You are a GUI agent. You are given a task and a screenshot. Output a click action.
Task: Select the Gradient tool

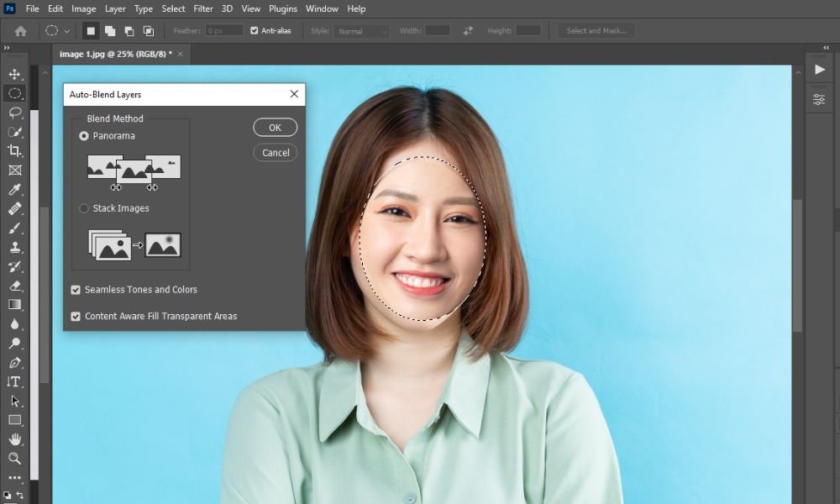click(14, 305)
